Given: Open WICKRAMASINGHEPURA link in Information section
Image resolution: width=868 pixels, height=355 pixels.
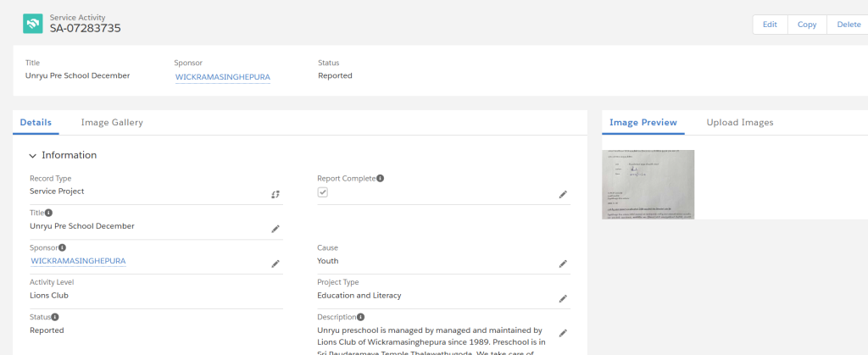Looking at the screenshot, I should 78,261.
